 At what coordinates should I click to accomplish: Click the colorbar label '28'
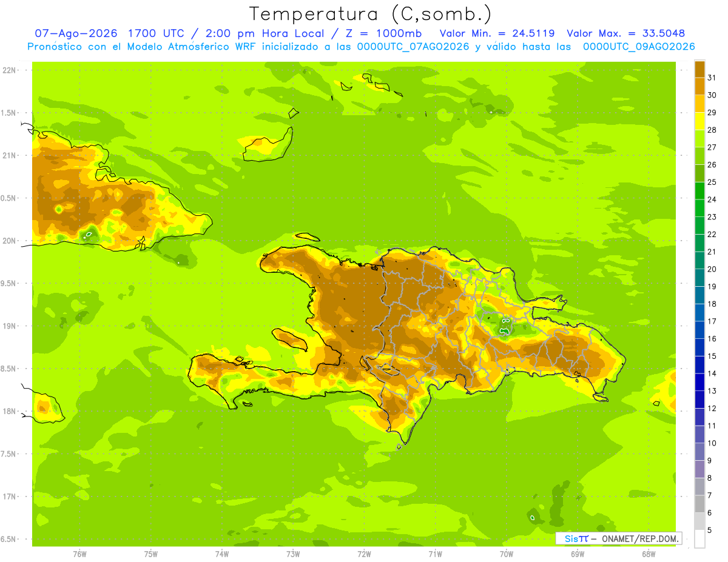coord(712,130)
